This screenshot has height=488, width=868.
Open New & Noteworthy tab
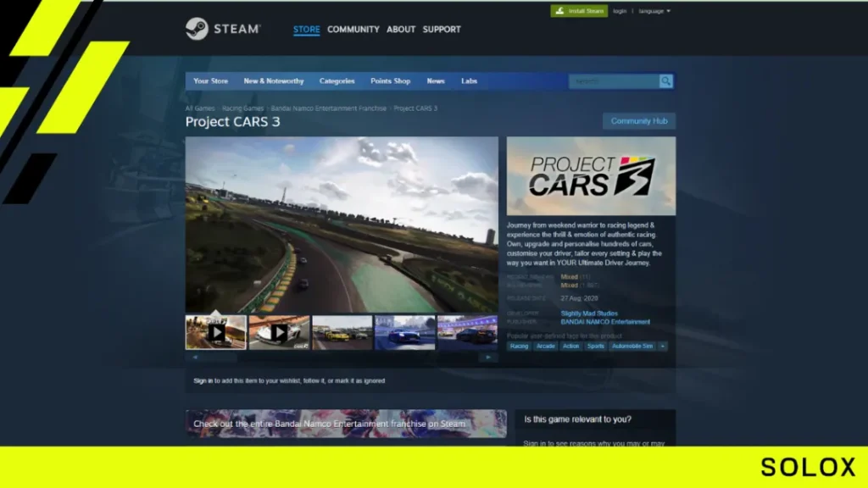pos(274,80)
